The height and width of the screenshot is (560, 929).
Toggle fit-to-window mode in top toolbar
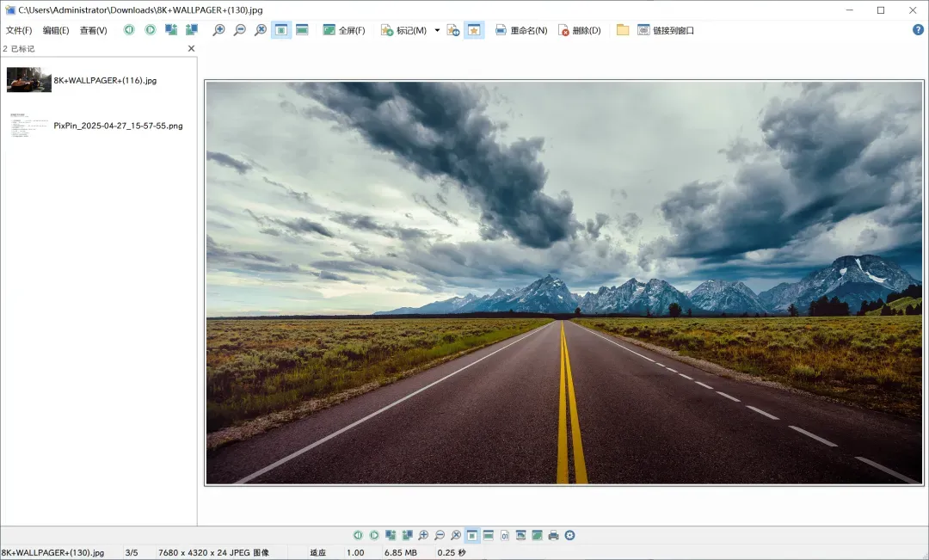(x=280, y=29)
